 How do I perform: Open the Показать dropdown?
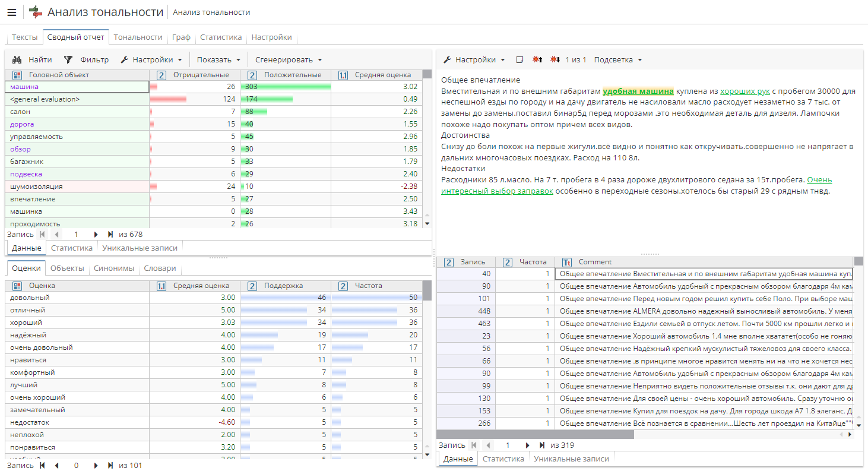click(x=218, y=59)
